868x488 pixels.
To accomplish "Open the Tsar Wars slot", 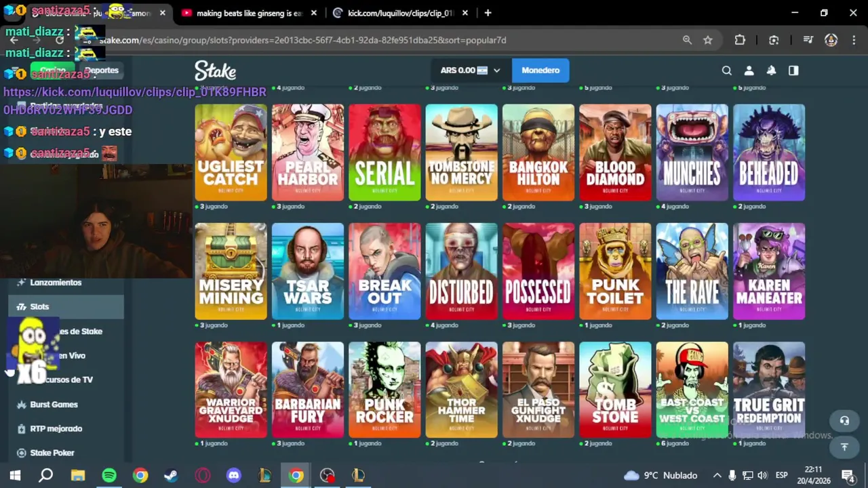I will (308, 271).
